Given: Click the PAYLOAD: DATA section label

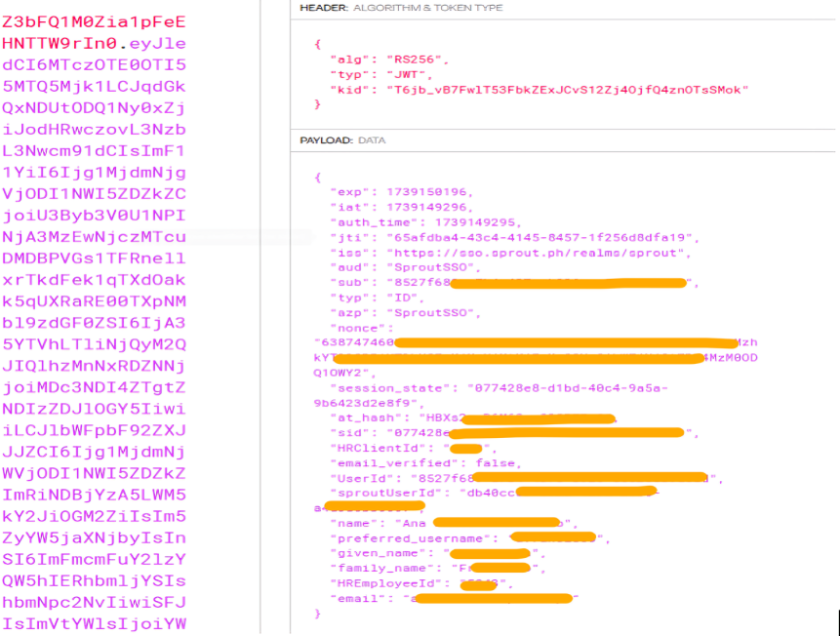Looking at the screenshot, I should pyautogui.click(x=342, y=140).
